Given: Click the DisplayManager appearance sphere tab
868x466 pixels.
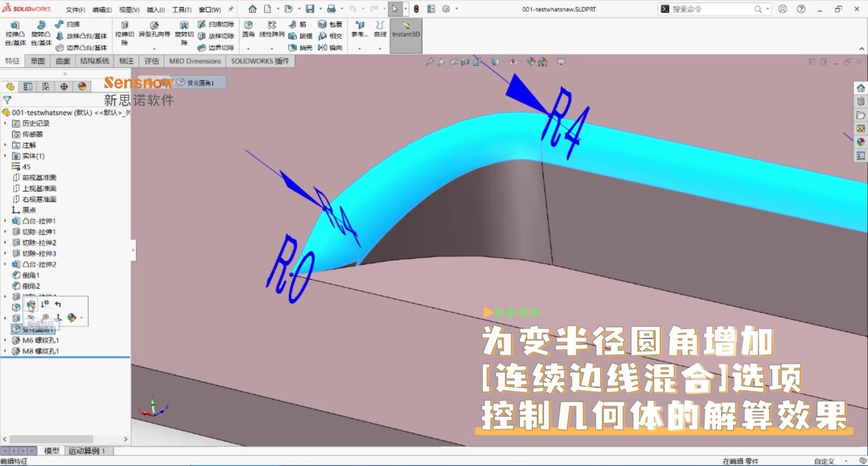Looking at the screenshot, I should point(82,87).
